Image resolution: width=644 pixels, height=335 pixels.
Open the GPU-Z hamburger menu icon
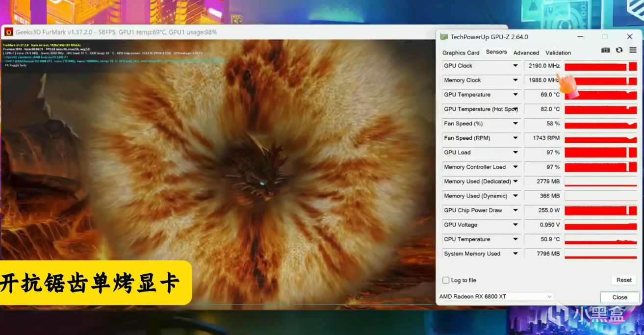632,51
